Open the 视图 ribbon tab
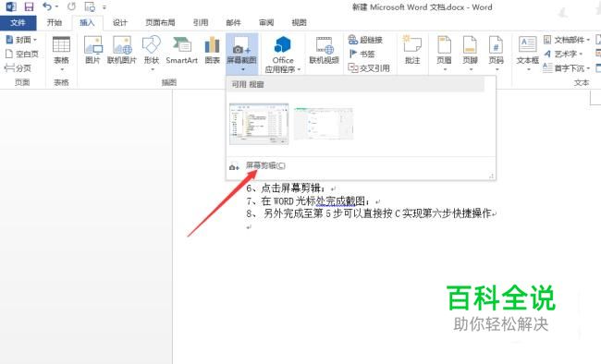The image size is (601, 364). tap(299, 22)
